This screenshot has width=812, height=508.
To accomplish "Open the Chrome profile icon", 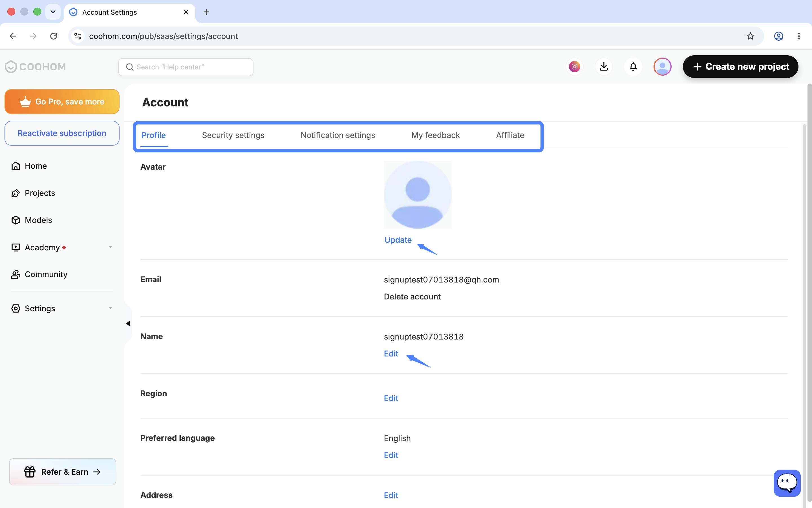I will pos(778,36).
